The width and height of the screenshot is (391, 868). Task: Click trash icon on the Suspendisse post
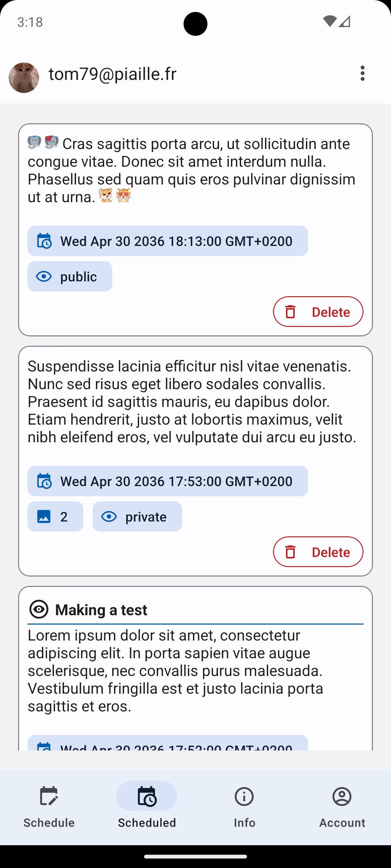pyautogui.click(x=290, y=552)
